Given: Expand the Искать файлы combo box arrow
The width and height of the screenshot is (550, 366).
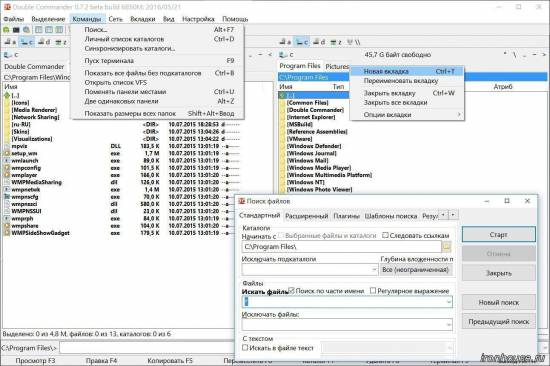Looking at the screenshot, I should pos(448,302).
